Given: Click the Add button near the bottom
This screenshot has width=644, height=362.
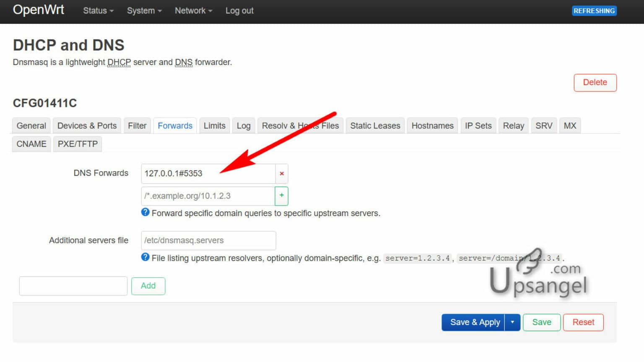Looking at the screenshot, I should click(148, 286).
